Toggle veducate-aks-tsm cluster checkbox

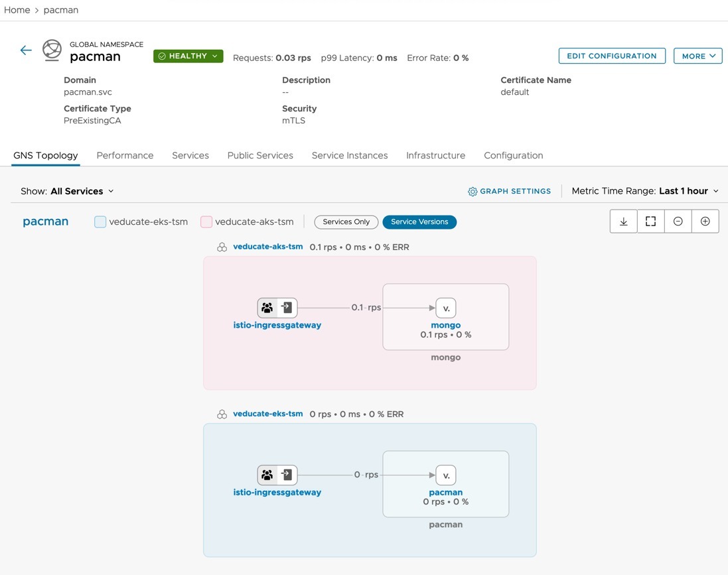(206, 222)
